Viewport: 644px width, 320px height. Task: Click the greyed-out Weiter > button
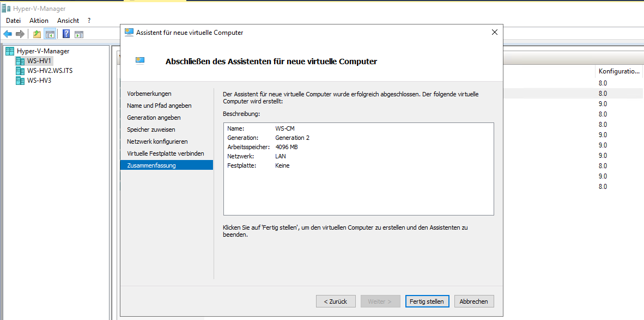[380, 301]
